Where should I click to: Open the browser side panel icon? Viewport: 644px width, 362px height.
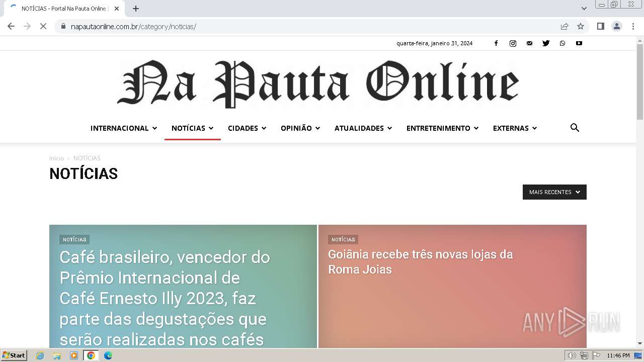pyautogui.click(x=600, y=26)
